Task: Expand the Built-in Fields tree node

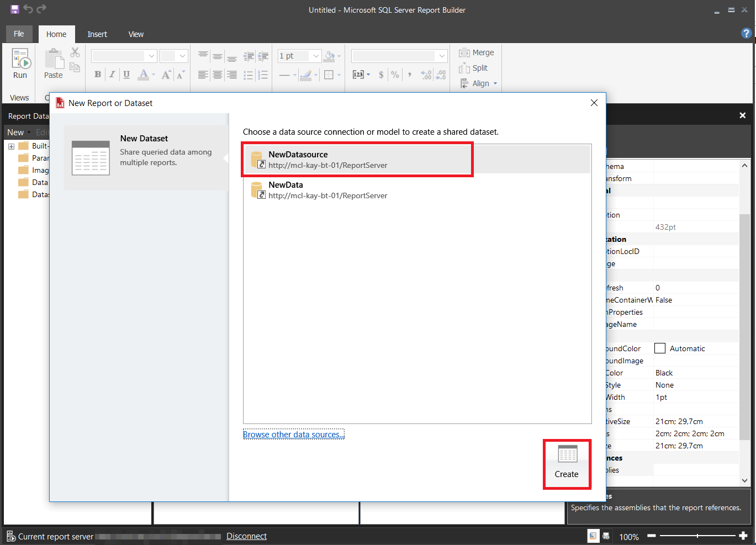Action: tap(11, 146)
